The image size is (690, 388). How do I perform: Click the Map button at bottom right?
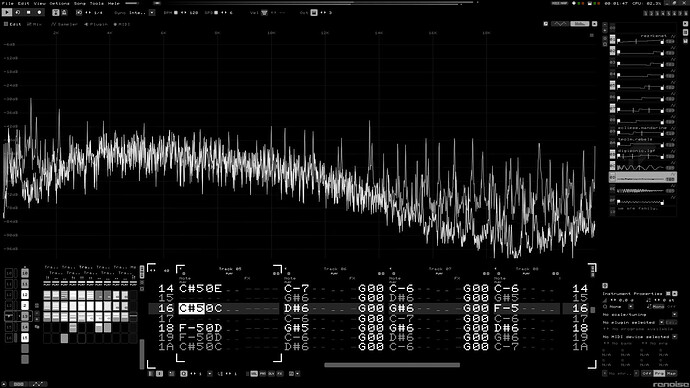[671, 373]
